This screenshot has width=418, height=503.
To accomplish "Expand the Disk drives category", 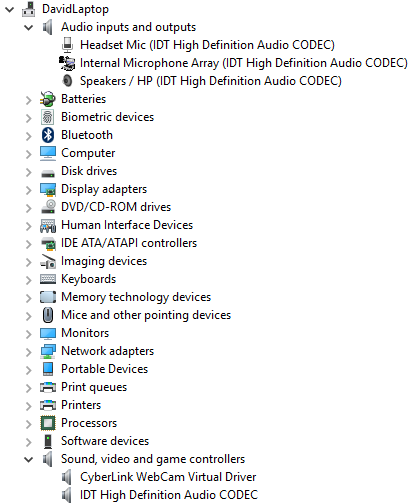I will point(29,172).
